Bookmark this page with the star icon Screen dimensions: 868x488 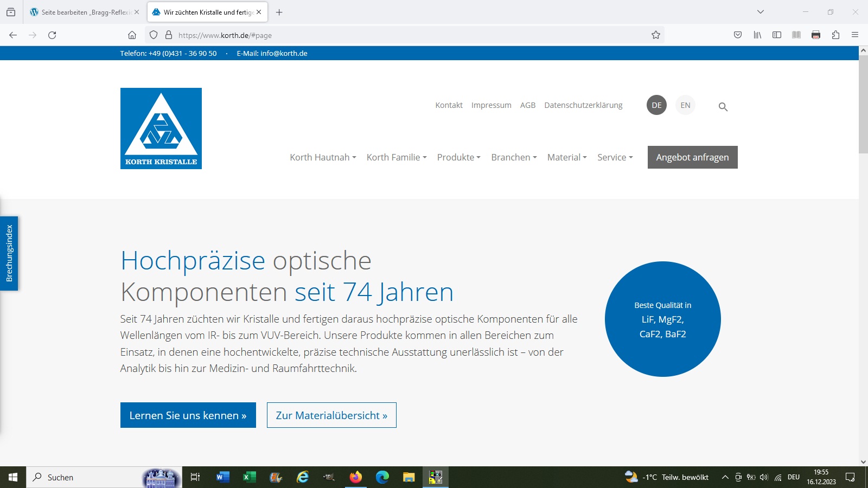655,35
